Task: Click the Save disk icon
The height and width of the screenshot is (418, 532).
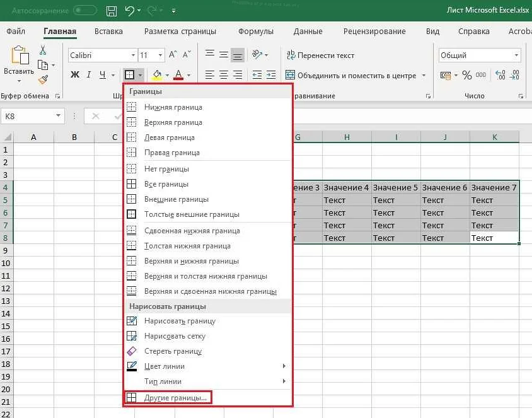Action: 112,11
